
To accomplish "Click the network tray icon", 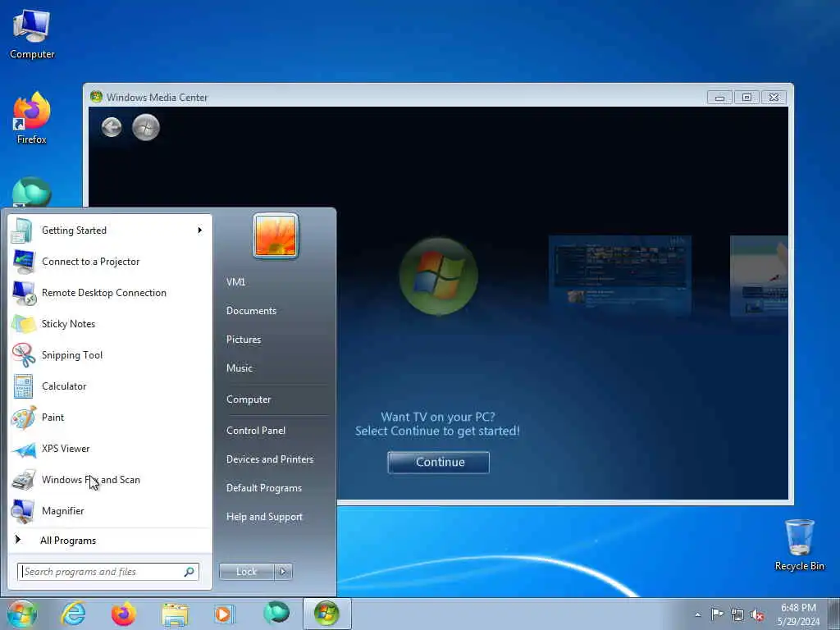I will (x=737, y=614).
